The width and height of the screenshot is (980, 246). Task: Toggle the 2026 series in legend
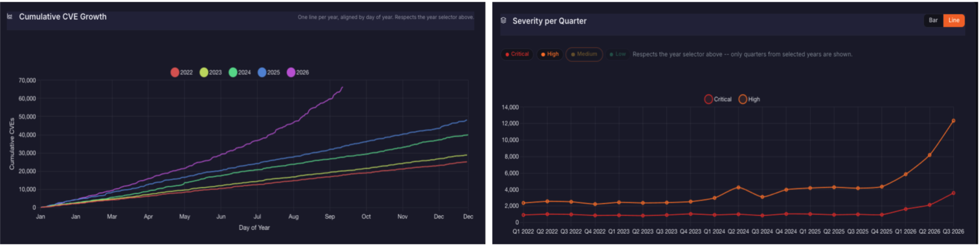(298, 72)
